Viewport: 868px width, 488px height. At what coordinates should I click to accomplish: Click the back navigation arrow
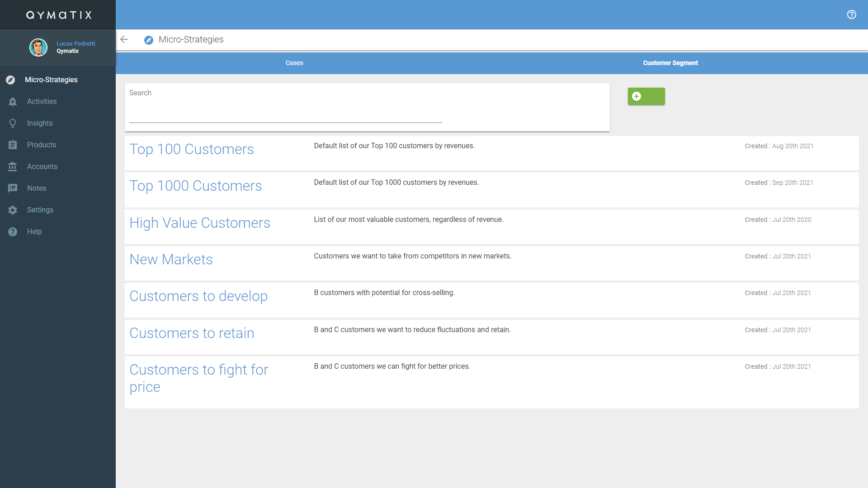124,39
